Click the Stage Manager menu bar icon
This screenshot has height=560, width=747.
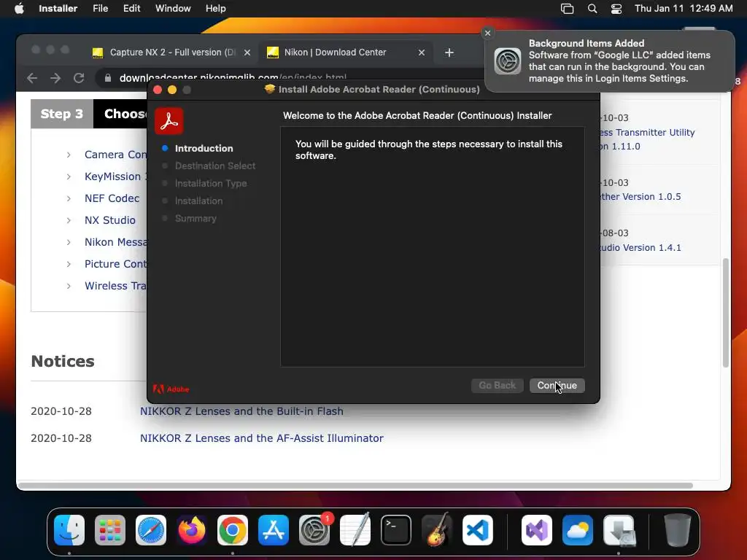tap(567, 9)
